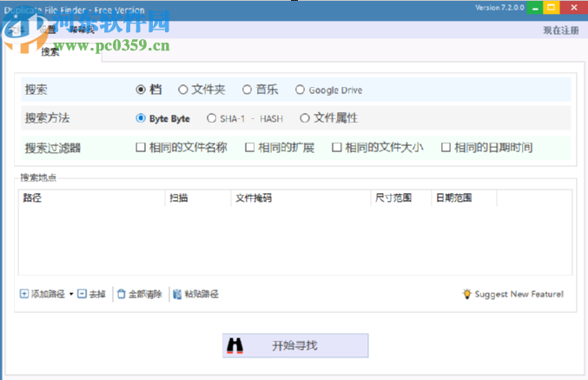Select Byte Byte search method
Screen dimensions: 588x380
point(141,118)
